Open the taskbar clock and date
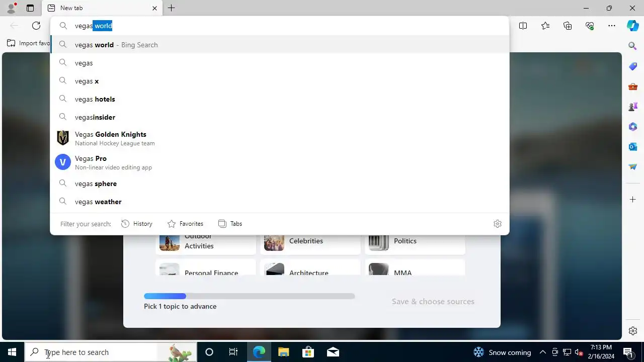This screenshot has height=362, width=644. 601,352
